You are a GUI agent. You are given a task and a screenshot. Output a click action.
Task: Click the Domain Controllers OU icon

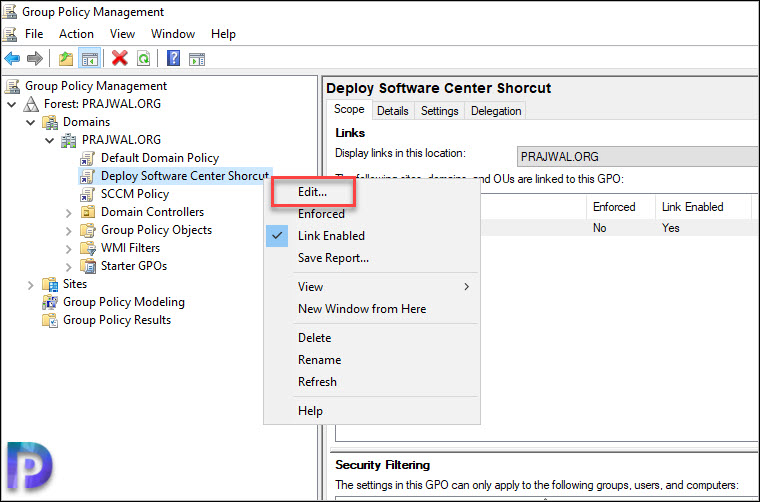(88, 212)
